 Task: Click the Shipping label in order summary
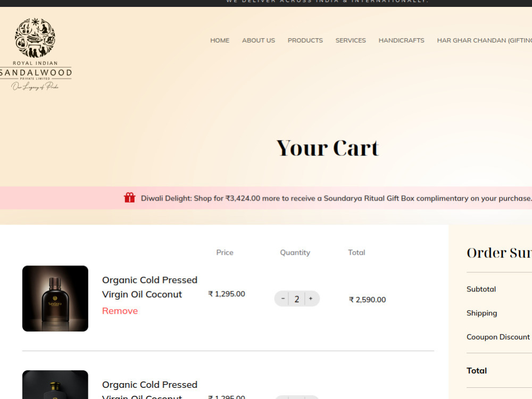pos(482,313)
